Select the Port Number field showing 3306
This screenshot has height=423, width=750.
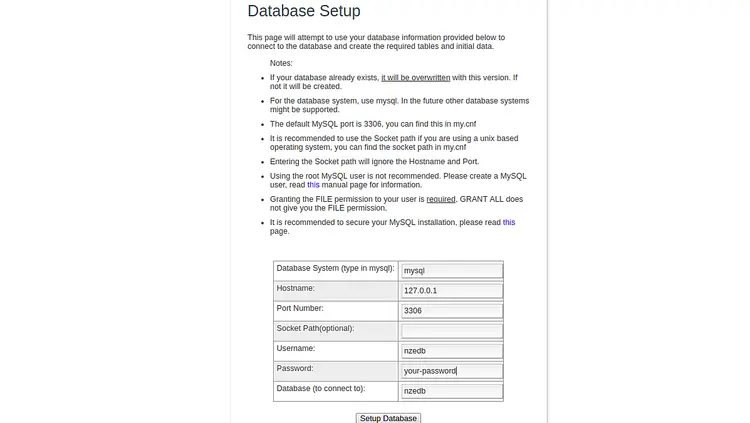451,311
